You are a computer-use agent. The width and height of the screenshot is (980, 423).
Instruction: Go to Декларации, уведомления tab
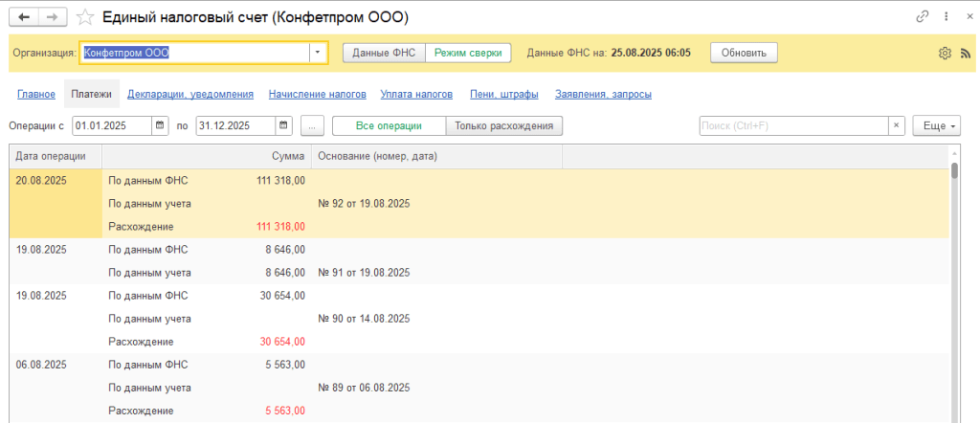[189, 94]
